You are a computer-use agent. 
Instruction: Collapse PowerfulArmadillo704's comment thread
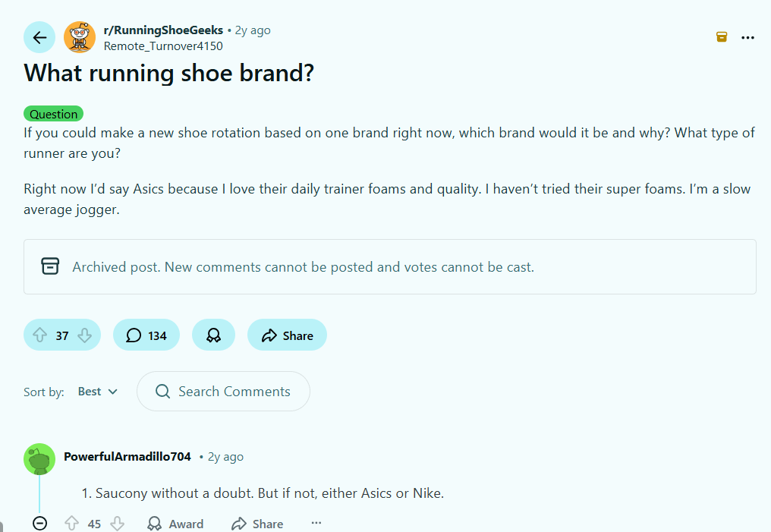point(39,523)
